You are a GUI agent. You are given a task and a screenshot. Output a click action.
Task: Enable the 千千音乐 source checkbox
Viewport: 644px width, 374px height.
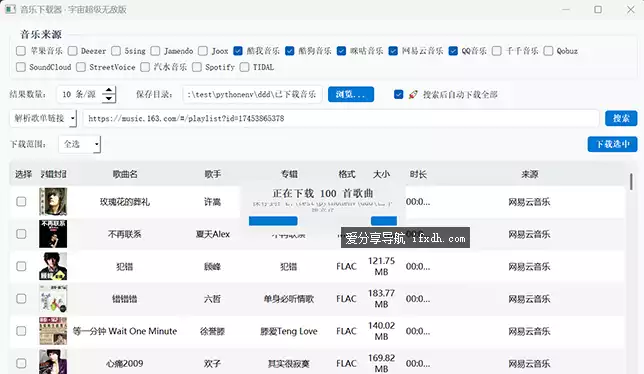click(497, 51)
